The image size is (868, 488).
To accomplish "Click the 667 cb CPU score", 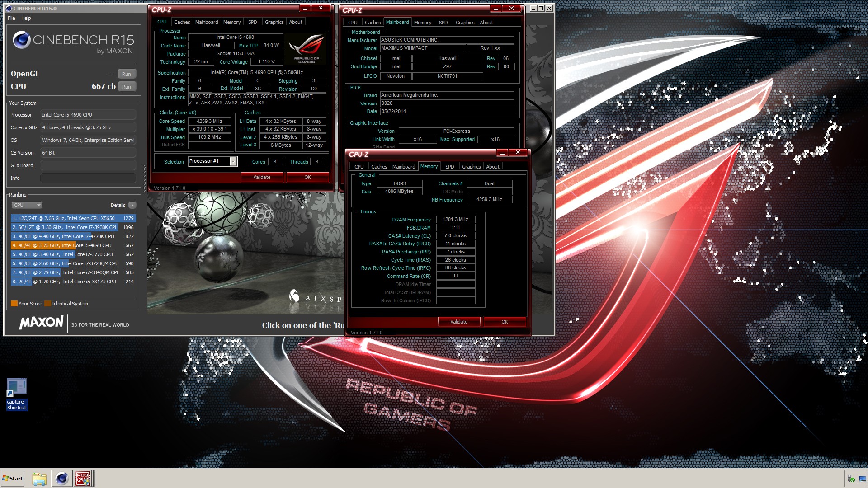I will [x=104, y=86].
